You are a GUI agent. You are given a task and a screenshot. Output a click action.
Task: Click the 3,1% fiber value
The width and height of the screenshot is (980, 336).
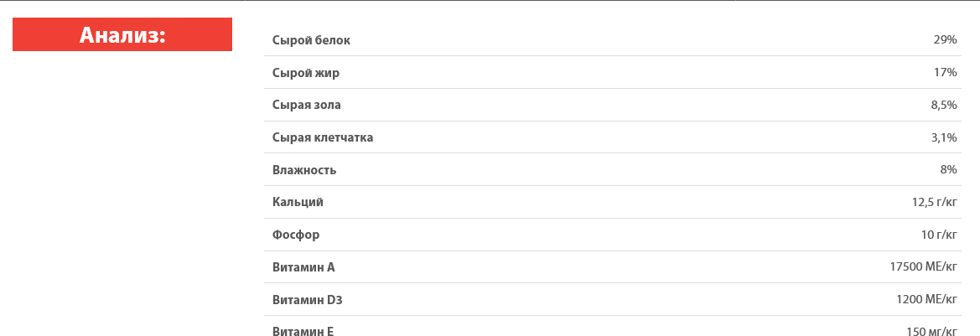[x=944, y=137]
